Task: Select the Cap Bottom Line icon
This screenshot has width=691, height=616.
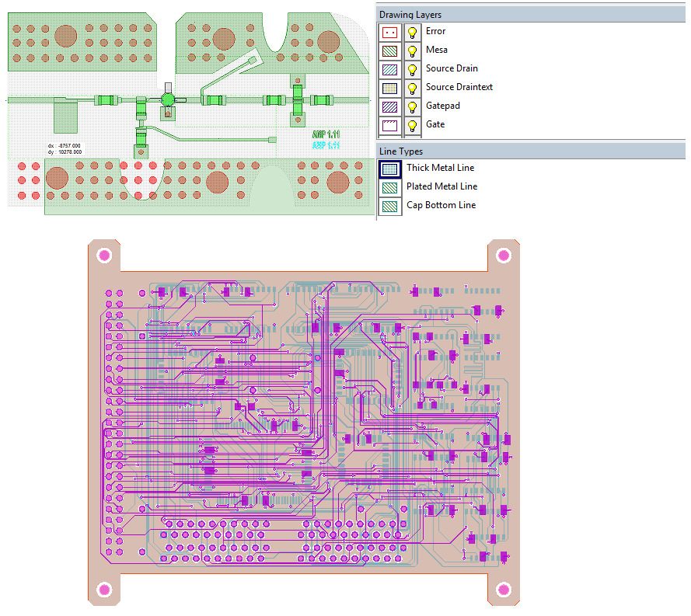Action: click(389, 207)
